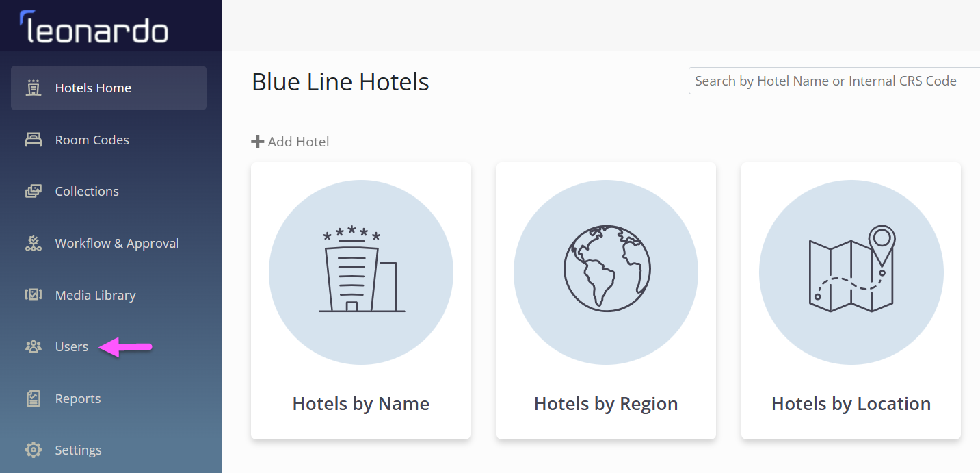The height and width of the screenshot is (473, 980).
Task: Click the Settings gear icon
Action: pyautogui.click(x=33, y=450)
